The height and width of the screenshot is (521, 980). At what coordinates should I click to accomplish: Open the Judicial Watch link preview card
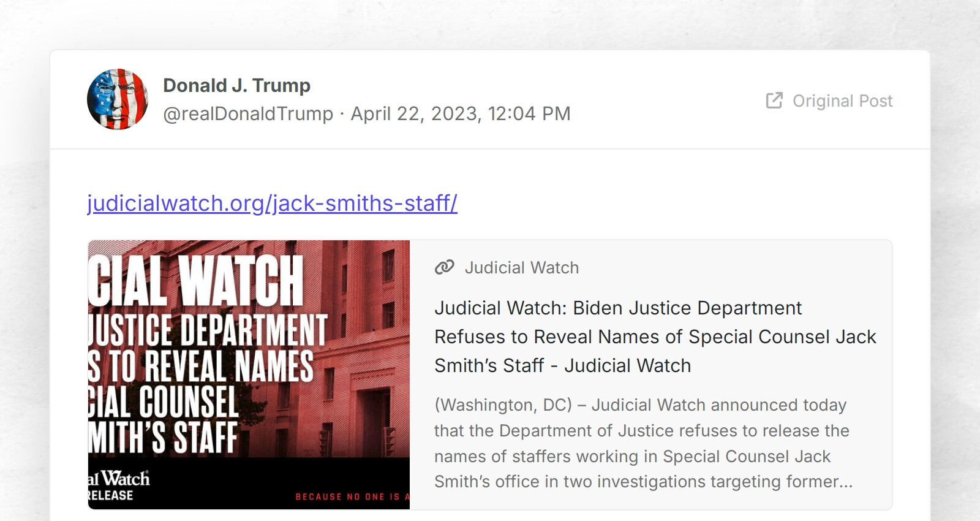point(655,373)
